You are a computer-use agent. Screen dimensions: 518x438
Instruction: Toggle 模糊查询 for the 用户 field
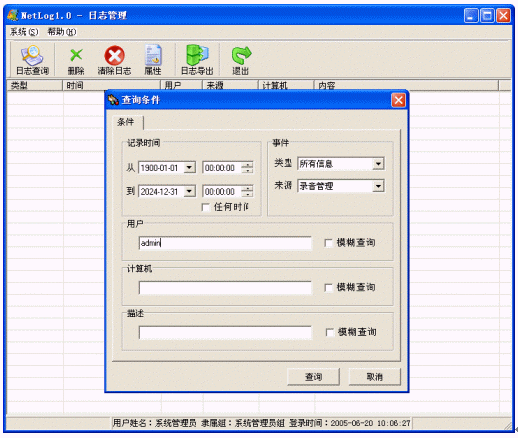pos(328,243)
